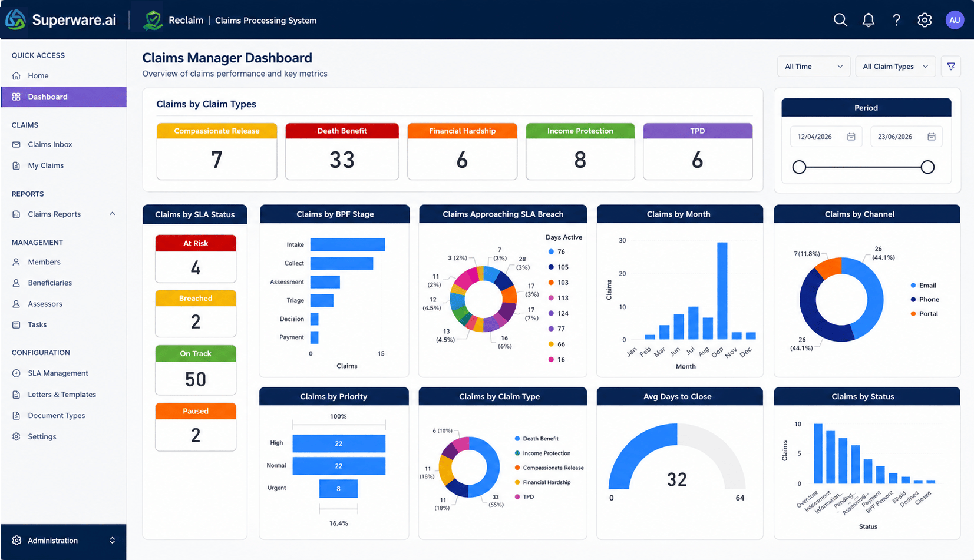Open the Income Protection card
The image size is (974, 560).
point(580,151)
